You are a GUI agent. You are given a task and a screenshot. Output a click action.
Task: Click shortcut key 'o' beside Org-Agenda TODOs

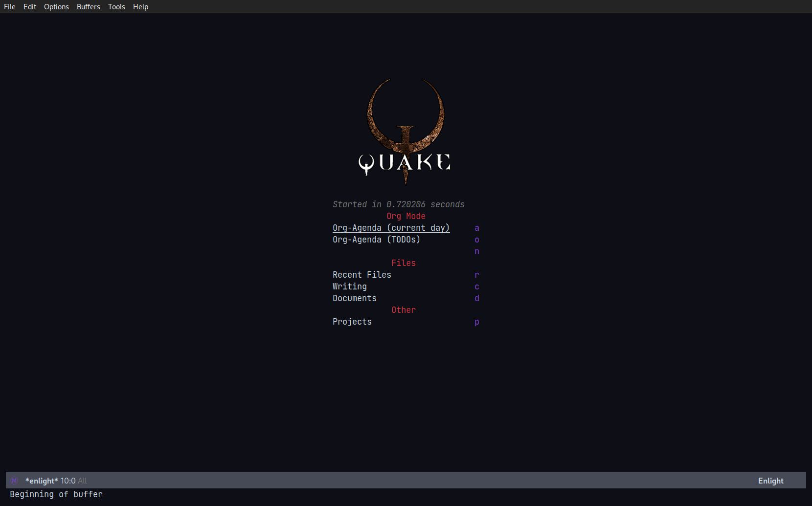coord(477,240)
